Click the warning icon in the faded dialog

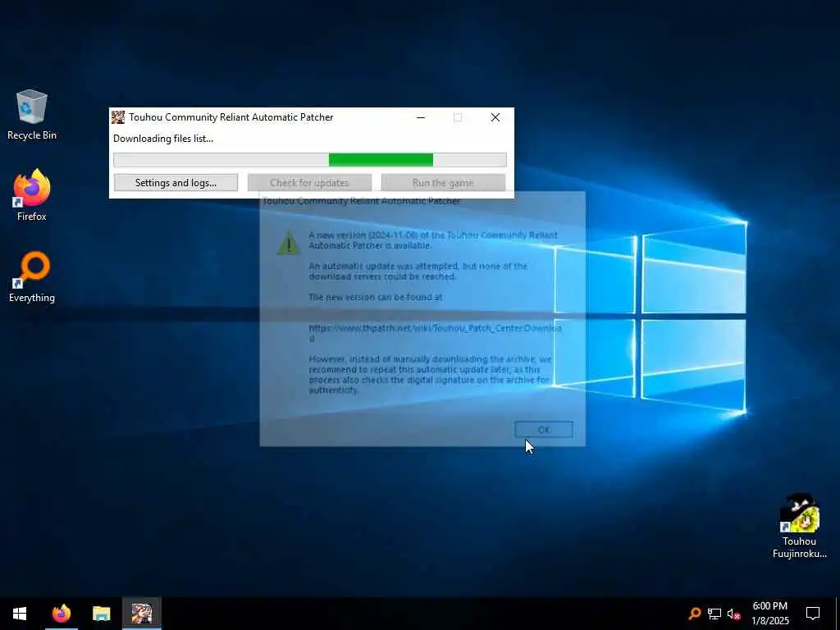click(289, 243)
